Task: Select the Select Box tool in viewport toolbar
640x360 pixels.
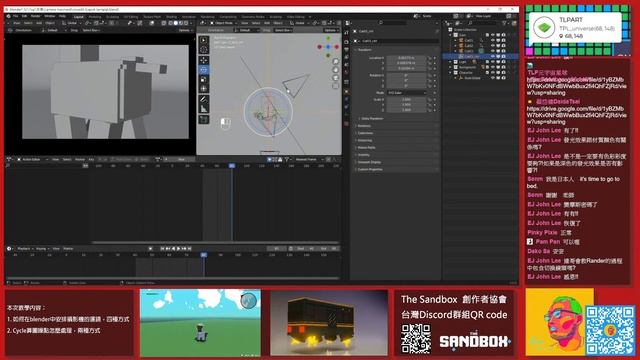Action: click(204, 40)
